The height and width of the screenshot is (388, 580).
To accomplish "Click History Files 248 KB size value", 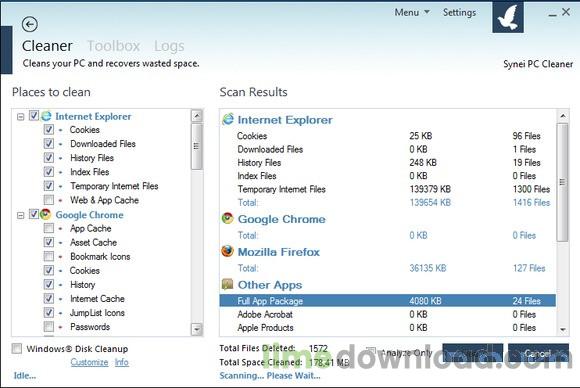I will coord(423,163).
